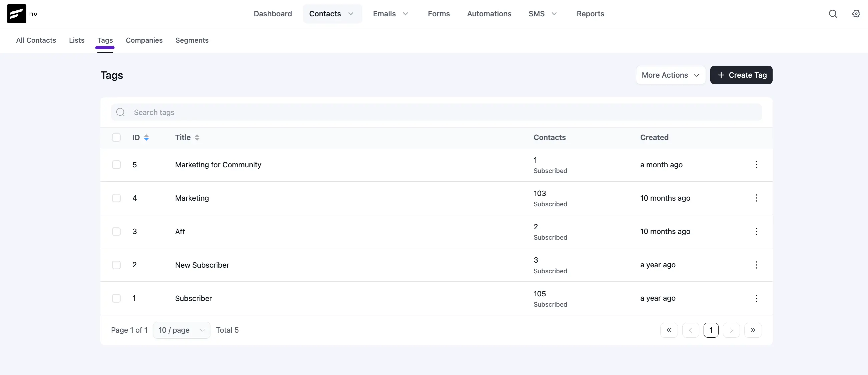
Task: Click the SMS menu label
Action: pos(536,14)
